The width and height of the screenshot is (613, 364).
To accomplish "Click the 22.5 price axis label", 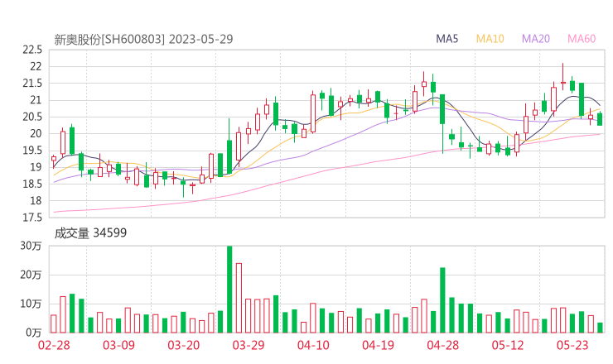I will (32, 50).
